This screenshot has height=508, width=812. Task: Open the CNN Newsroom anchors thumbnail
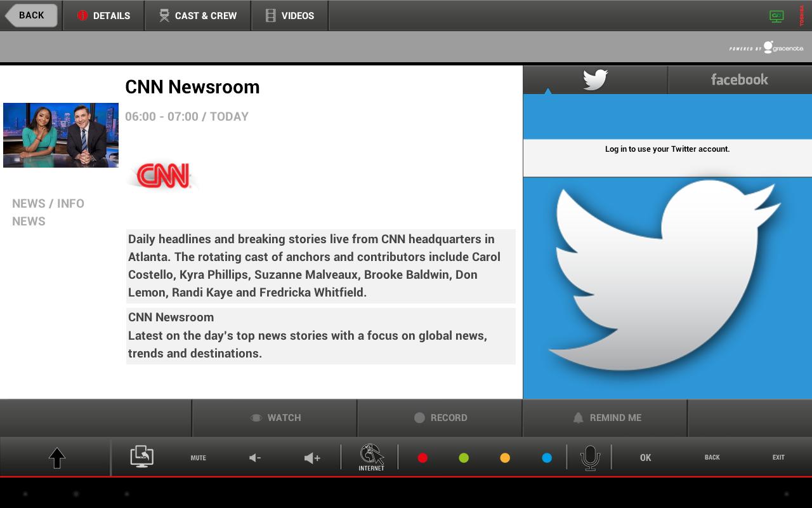coord(61,135)
